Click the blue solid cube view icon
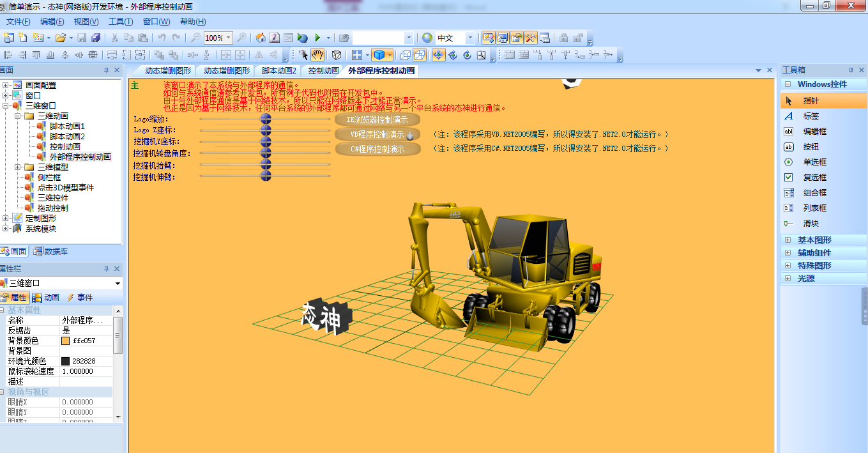The width and height of the screenshot is (868, 453). [379, 55]
